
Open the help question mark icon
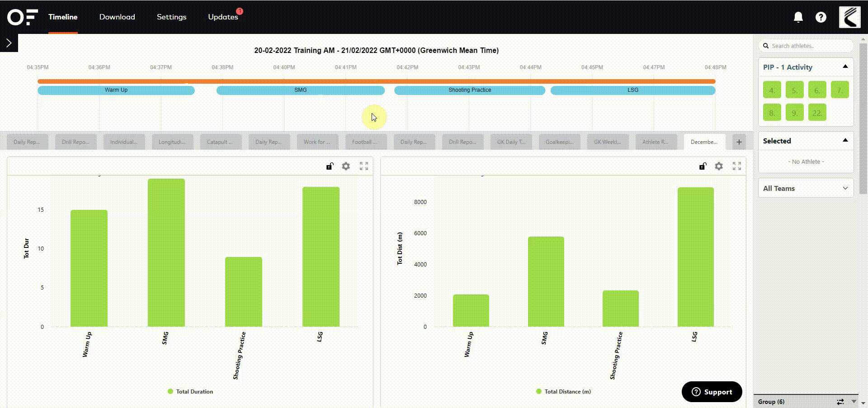(x=821, y=17)
